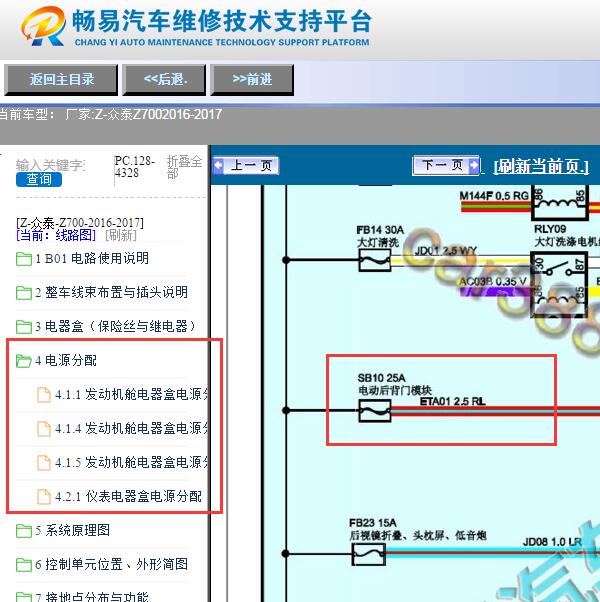Click the M144F 0.5 RG wire label
Screen dimensions: 600x602
coord(494,196)
